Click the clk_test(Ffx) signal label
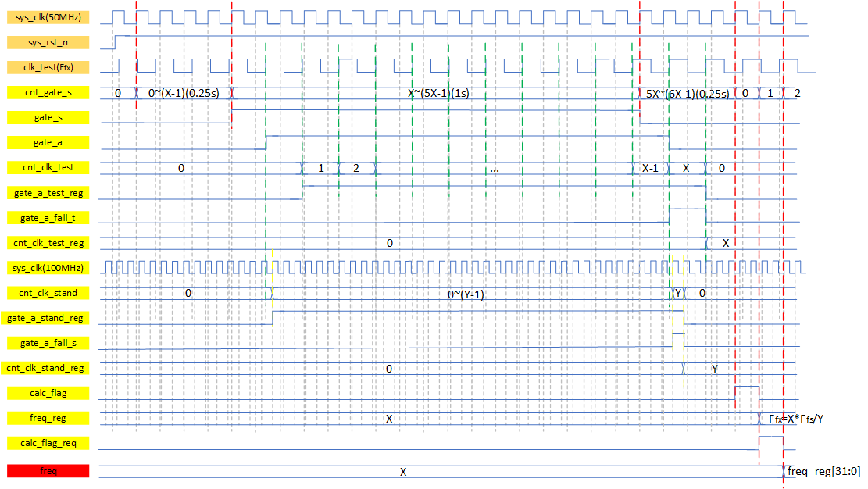This screenshot has height=489, width=868. coord(48,67)
